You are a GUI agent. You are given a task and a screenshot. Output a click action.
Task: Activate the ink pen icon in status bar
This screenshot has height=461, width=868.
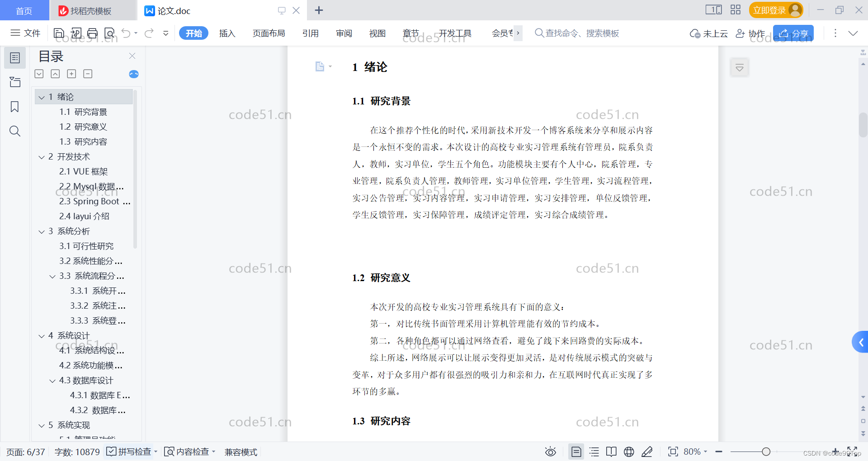point(647,452)
